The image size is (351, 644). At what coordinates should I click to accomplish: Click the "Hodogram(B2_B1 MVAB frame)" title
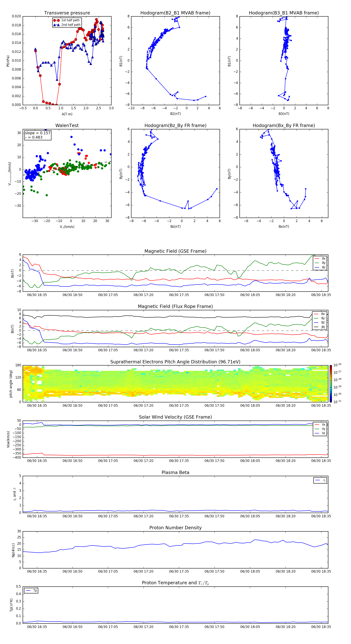point(175,13)
